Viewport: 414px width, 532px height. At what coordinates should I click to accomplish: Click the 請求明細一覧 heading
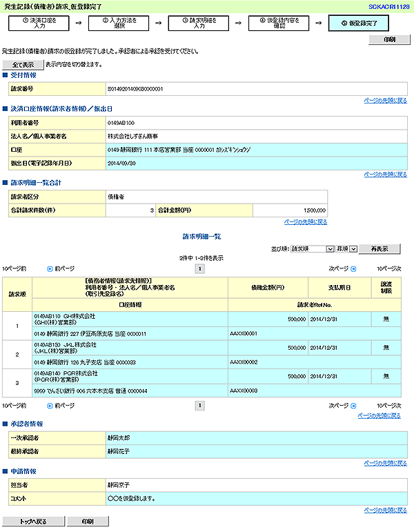(x=201, y=237)
